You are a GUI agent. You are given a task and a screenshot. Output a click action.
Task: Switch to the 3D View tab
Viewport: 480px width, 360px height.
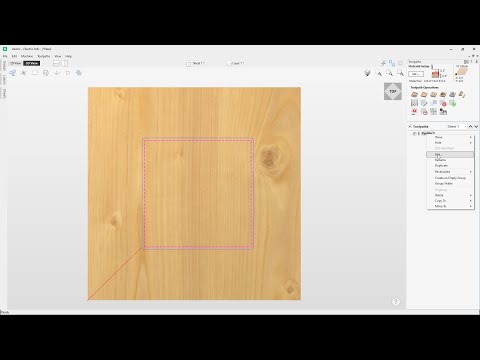[32, 63]
